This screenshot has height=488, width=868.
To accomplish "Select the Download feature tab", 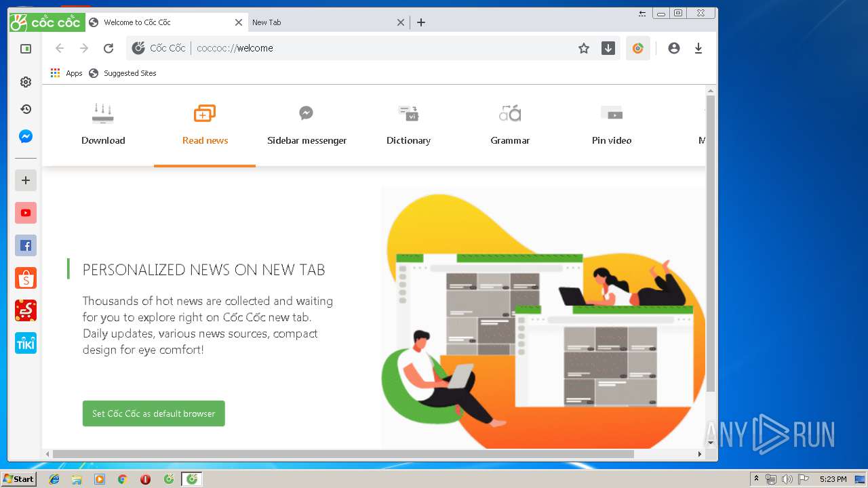I will pyautogui.click(x=103, y=125).
